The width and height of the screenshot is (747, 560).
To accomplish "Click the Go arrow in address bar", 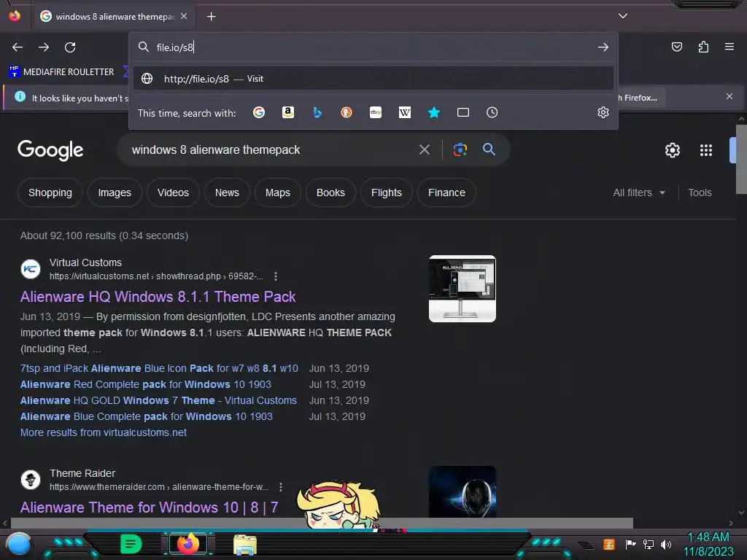I will pyautogui.click(x=603, y=47).
